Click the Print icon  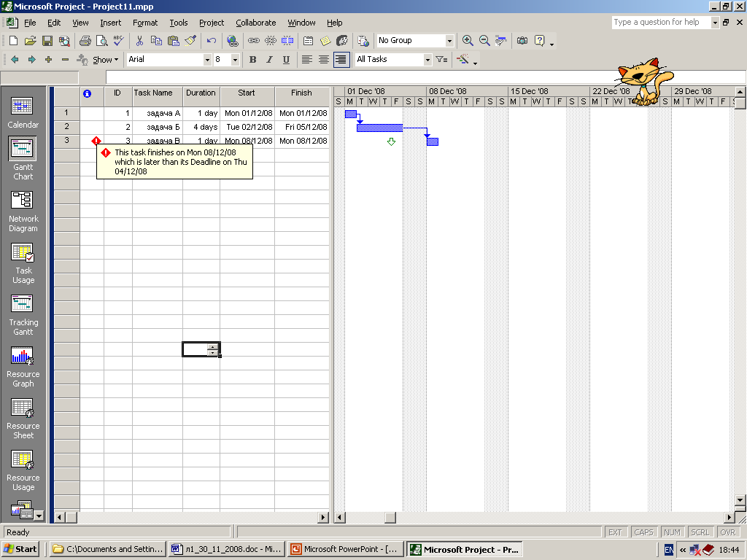coord(85,41)
